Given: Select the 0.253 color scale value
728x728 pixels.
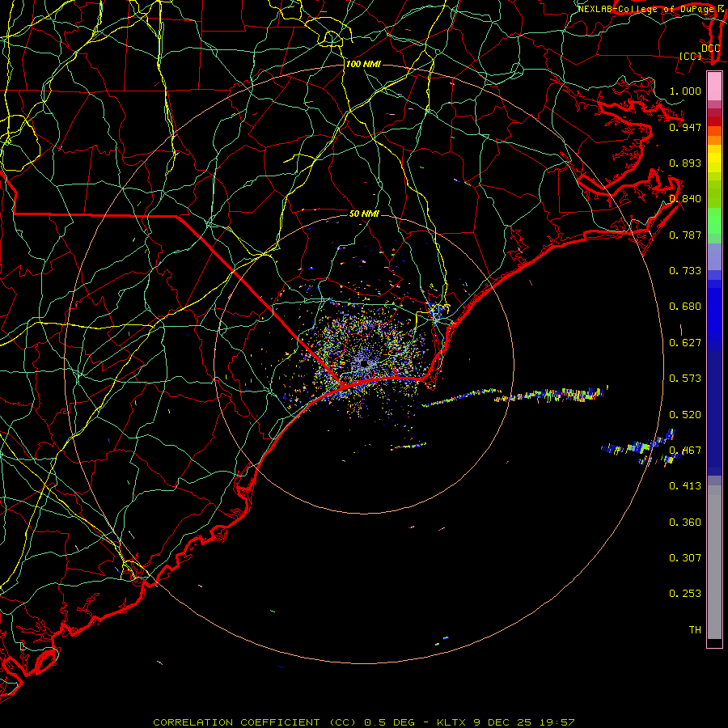Looking at the screenshot, I should pyautogui.click(x=685, y=594).
